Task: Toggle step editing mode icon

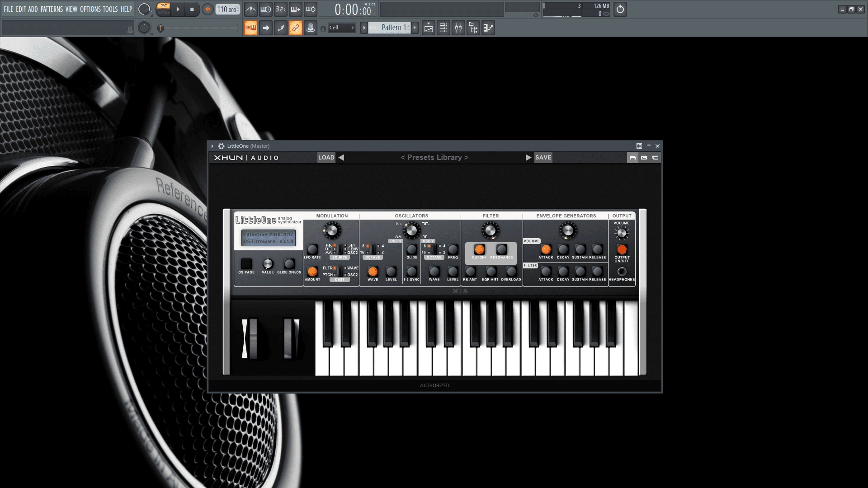Action: pos(281,28)
